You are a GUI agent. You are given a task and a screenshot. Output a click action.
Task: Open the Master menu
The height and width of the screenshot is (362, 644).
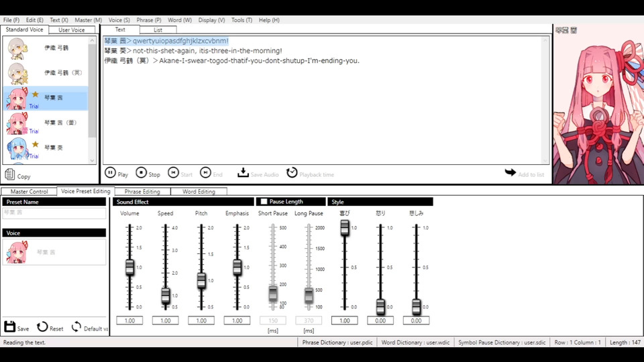coord(89,19)
